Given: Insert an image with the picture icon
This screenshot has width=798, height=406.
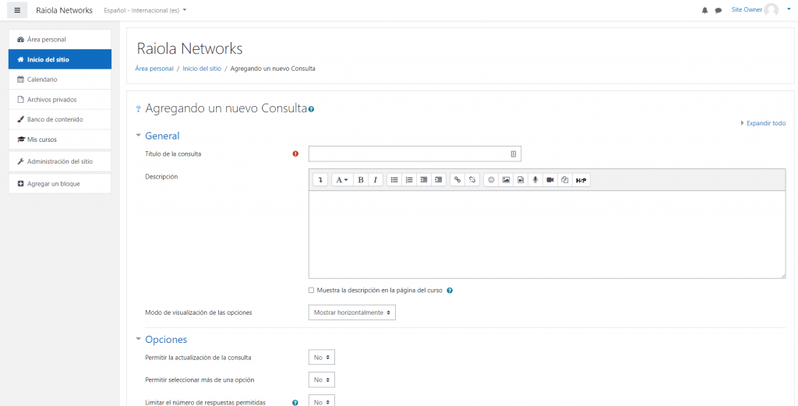Looking at the screenshot, I should [x=506, y=180].
